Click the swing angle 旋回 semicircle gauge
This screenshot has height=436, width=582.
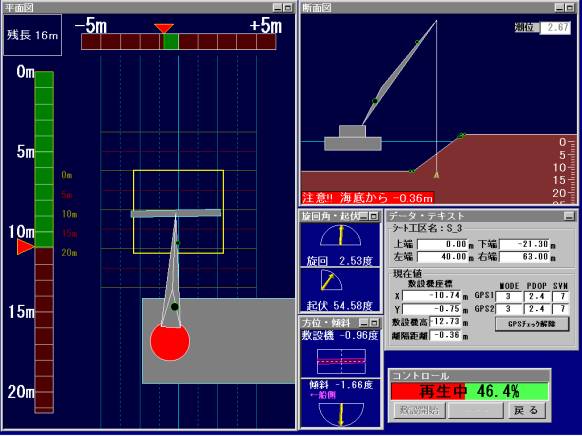340,236
